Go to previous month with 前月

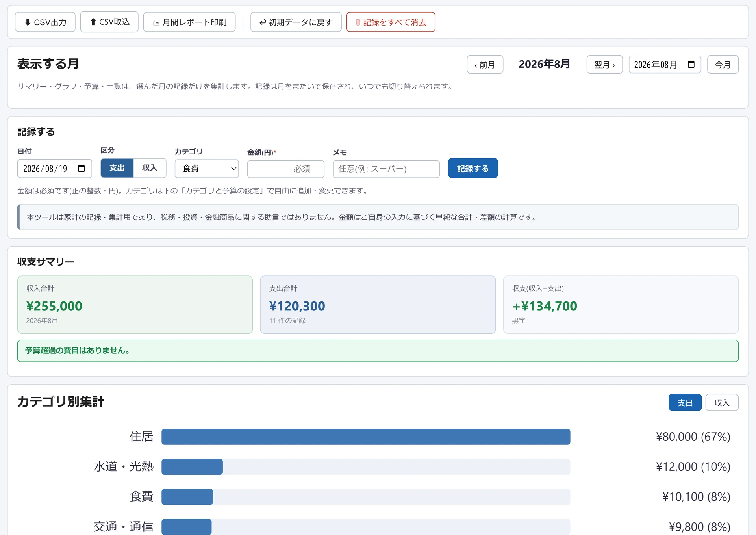point(485,65)
